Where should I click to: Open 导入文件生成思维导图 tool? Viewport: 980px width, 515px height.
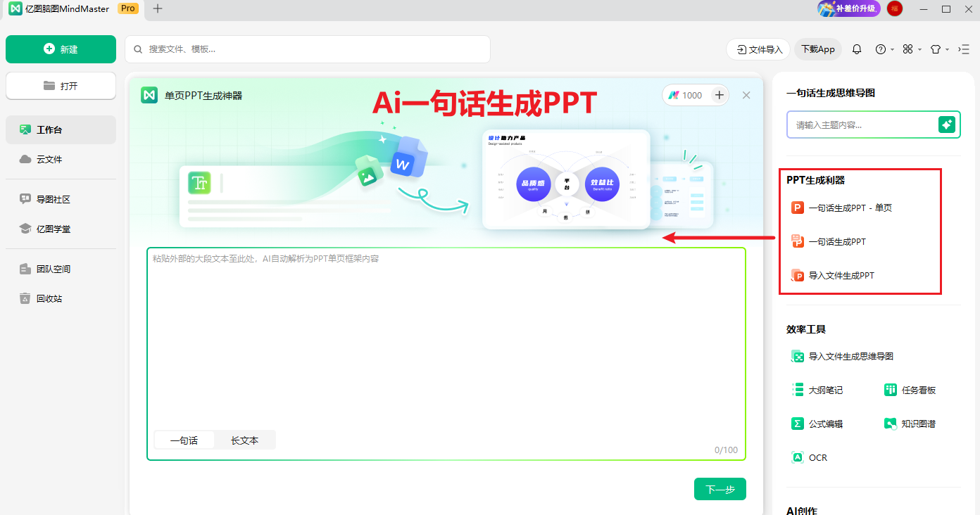(843, 356)
